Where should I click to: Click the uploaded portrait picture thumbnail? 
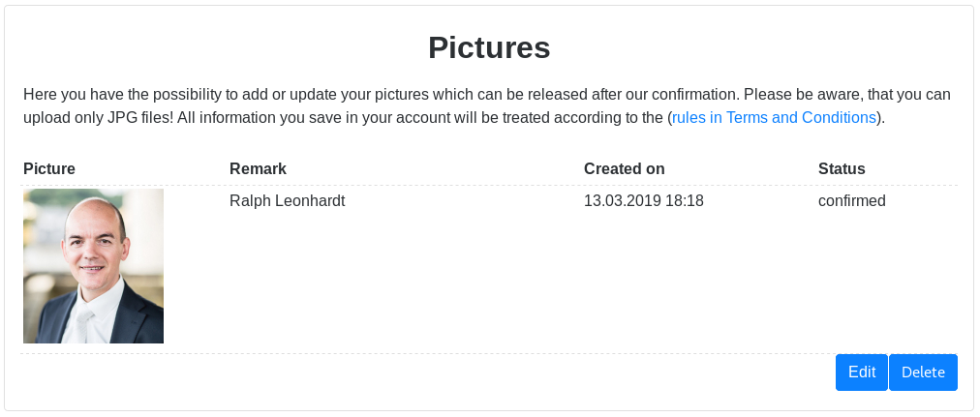(x=93, y=266)
